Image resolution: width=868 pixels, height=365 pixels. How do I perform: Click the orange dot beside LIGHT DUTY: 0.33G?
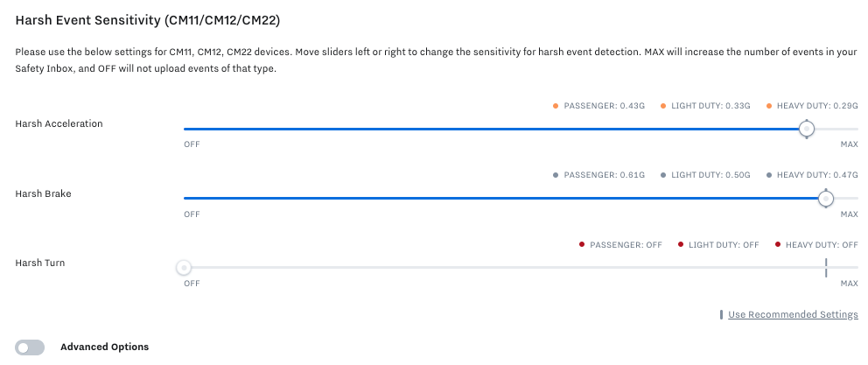tap(662, 106)
